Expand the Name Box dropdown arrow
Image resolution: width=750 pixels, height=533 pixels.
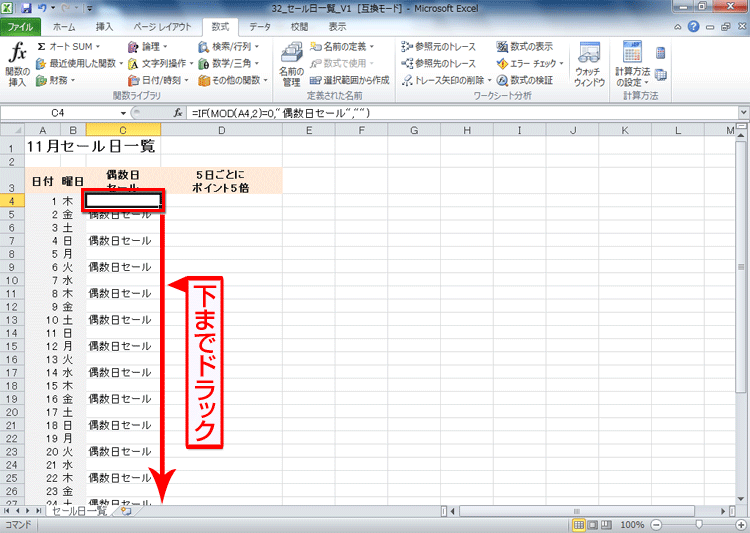(x=123, y=113)
